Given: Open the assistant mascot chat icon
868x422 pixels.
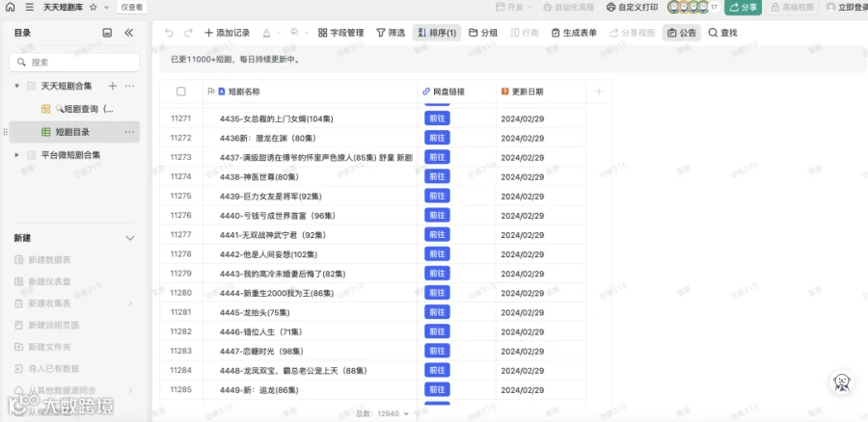Looking at the screenshot, I should [842, 382].
